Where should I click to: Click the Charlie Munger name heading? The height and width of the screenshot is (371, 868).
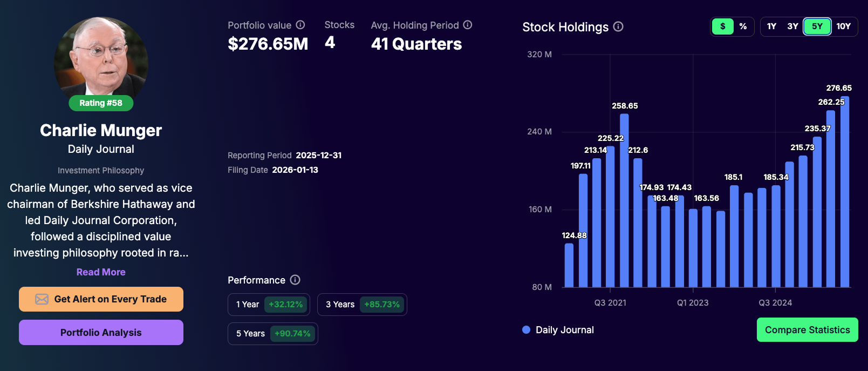(x=101, y=130)
